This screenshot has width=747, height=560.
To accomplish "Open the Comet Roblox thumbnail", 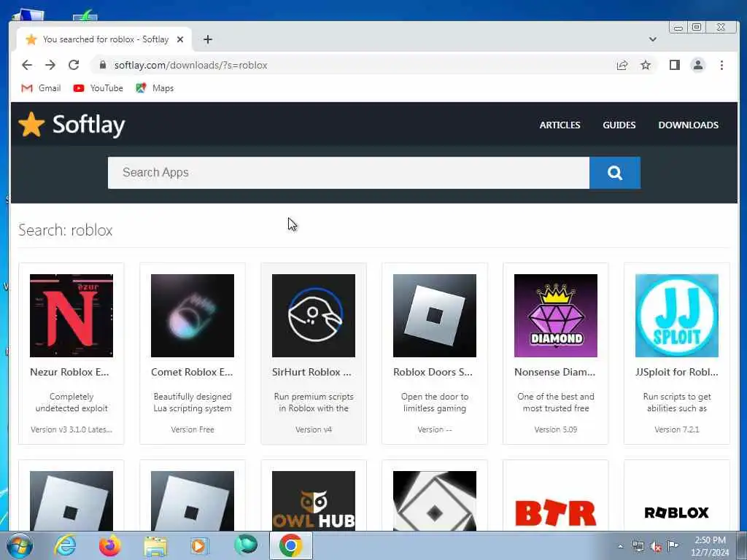I will [193, 315].
